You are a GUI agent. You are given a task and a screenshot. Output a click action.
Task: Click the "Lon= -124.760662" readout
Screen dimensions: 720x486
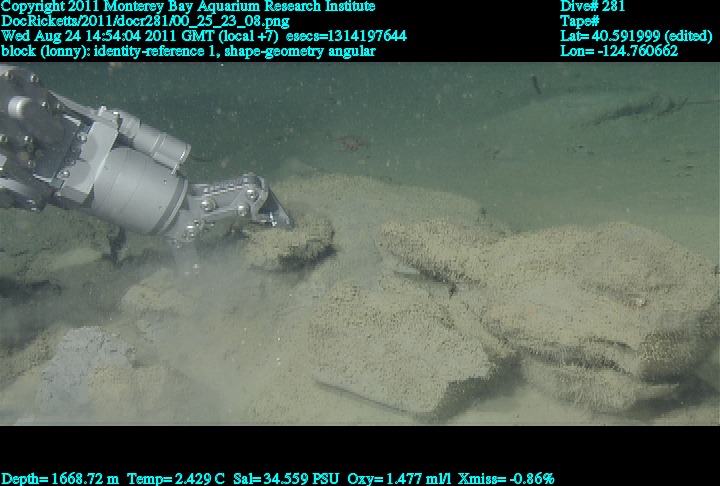click(x=619, y=51)
